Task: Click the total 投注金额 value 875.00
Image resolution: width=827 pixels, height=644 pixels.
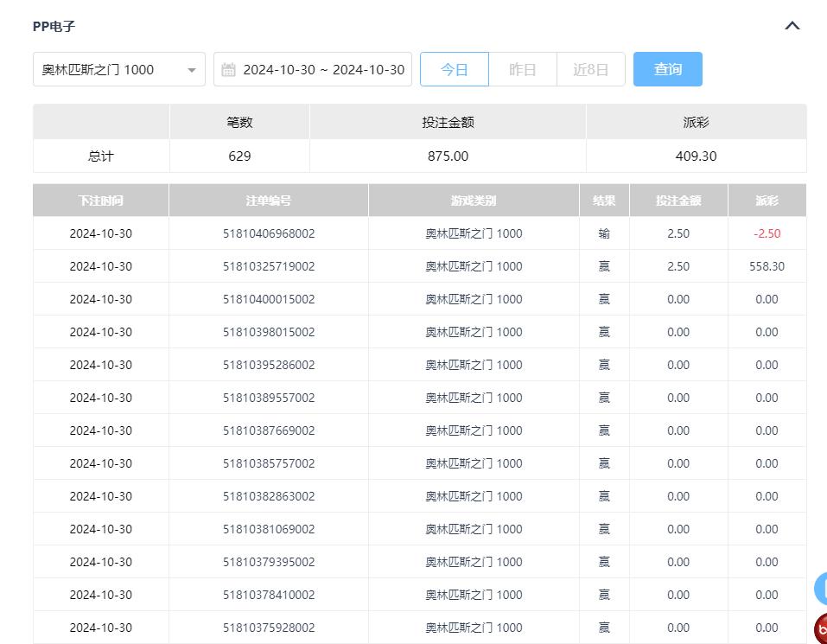Action: (448, 156)
